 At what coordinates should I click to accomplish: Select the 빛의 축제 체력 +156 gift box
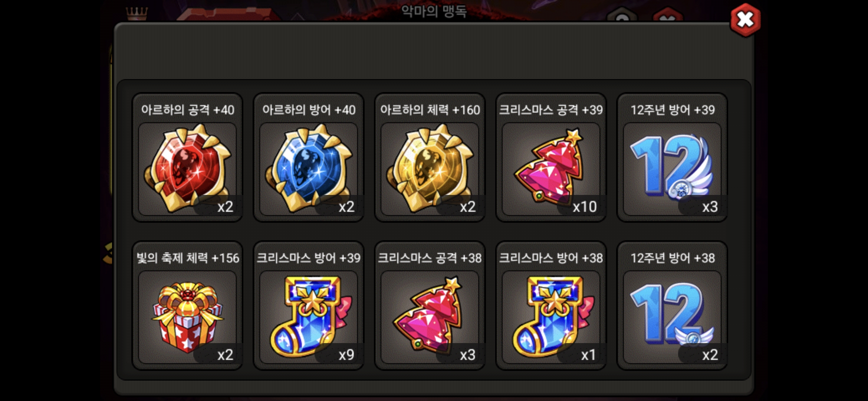(x=187, y=316)
